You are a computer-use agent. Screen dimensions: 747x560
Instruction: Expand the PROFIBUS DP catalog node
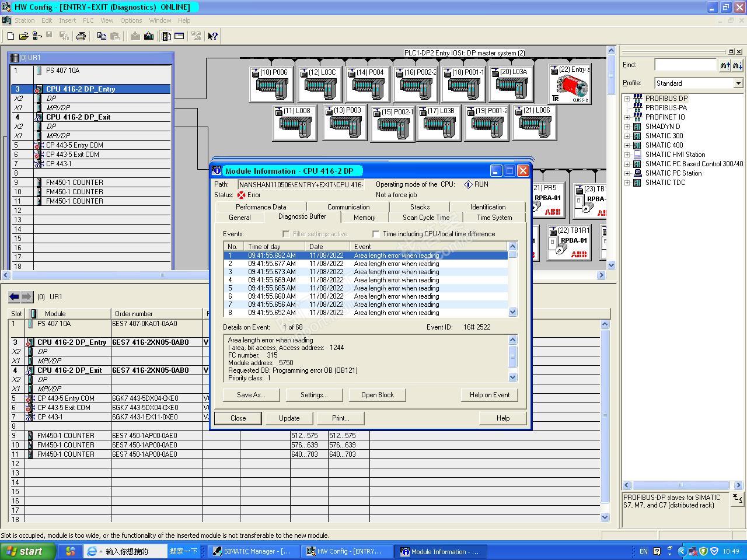627,99
